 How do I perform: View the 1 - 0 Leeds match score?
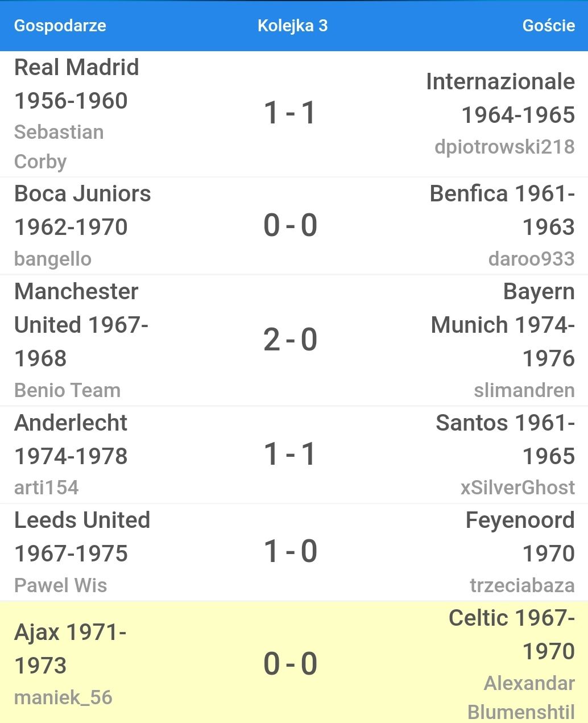point(291,551)
